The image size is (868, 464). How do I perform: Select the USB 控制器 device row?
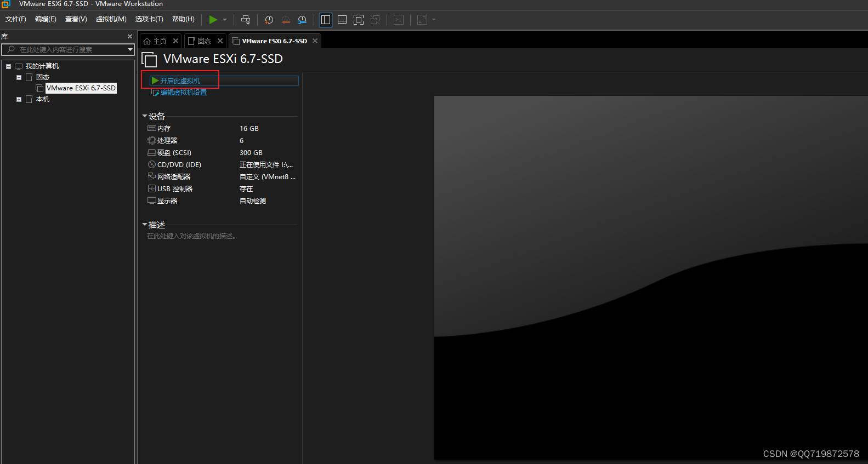(x=221, y=189)
